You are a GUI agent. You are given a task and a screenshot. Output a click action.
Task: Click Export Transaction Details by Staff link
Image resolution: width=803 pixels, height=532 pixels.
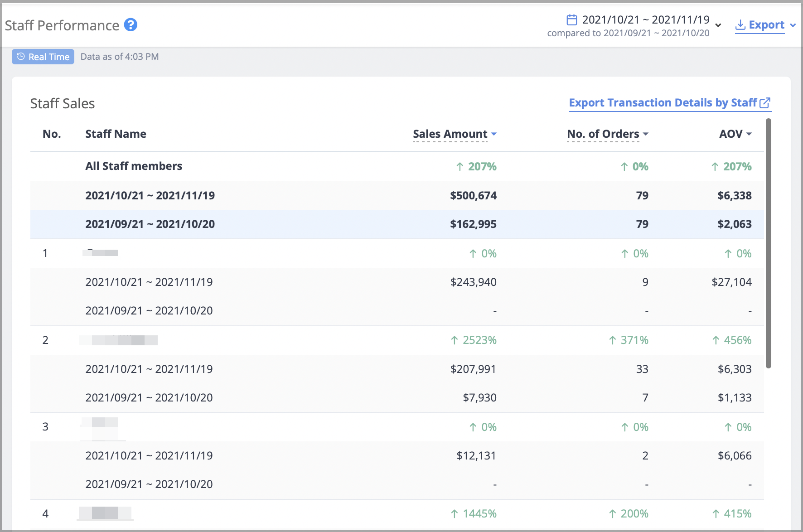[663, 103]
